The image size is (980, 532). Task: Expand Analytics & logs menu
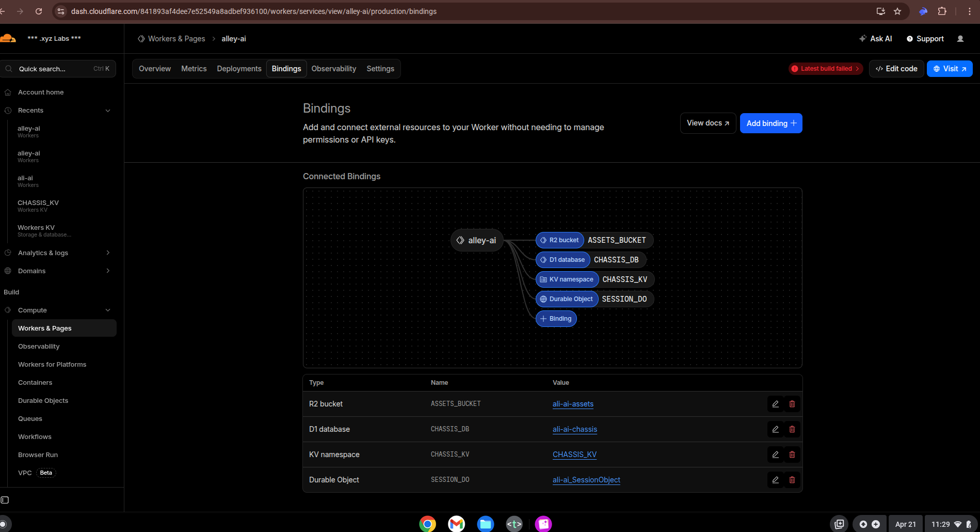pyautogui.click(x=108, y=253)
